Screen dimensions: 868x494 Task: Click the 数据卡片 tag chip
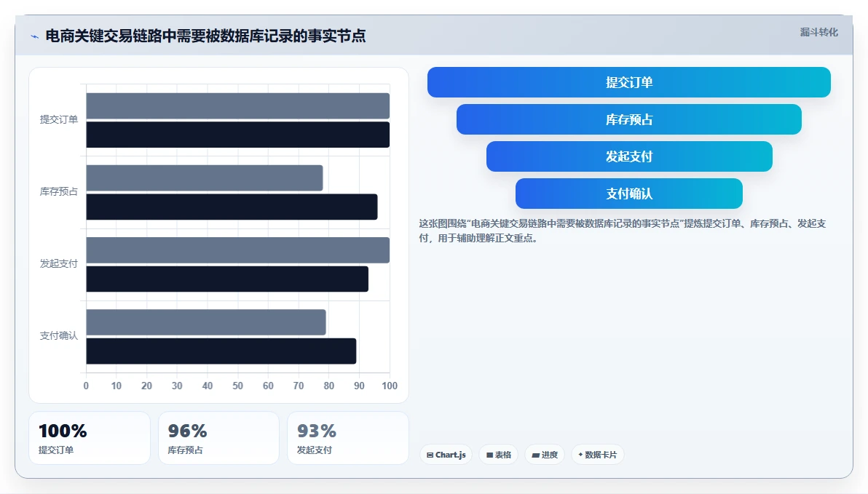click(x=597, y=455)
